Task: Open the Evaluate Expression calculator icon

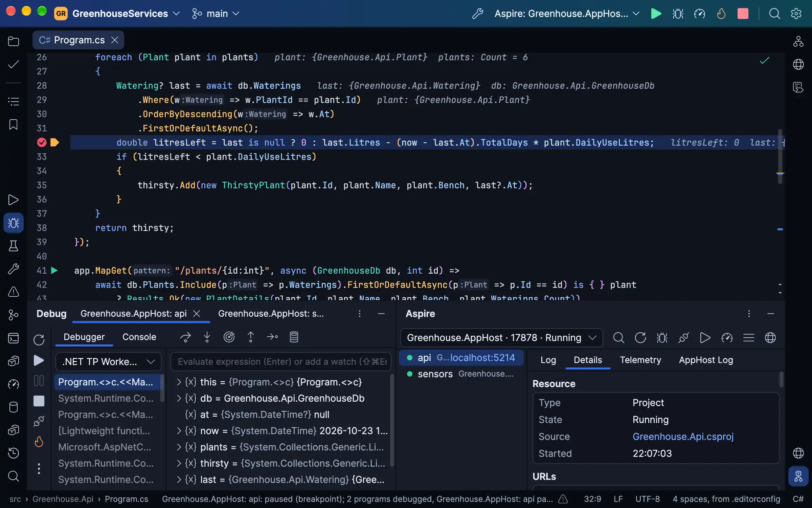Action: [x=294, y=337]
